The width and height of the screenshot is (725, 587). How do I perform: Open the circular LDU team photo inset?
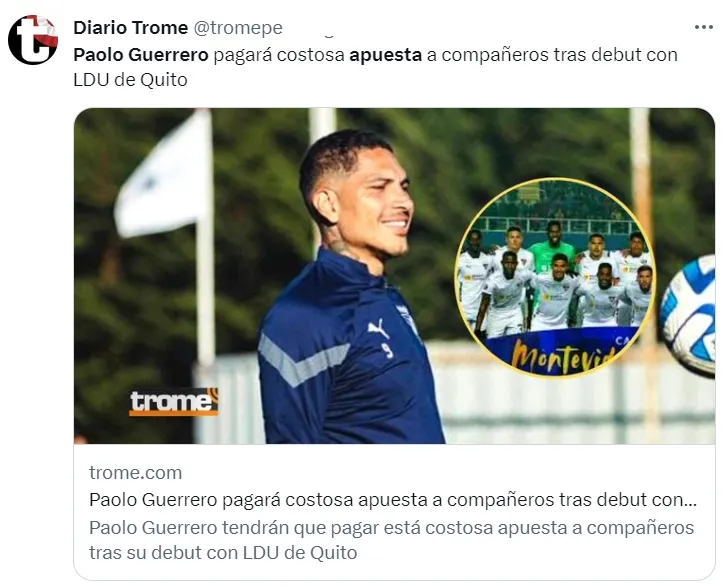pyautogui.click(x=554, y=277)
